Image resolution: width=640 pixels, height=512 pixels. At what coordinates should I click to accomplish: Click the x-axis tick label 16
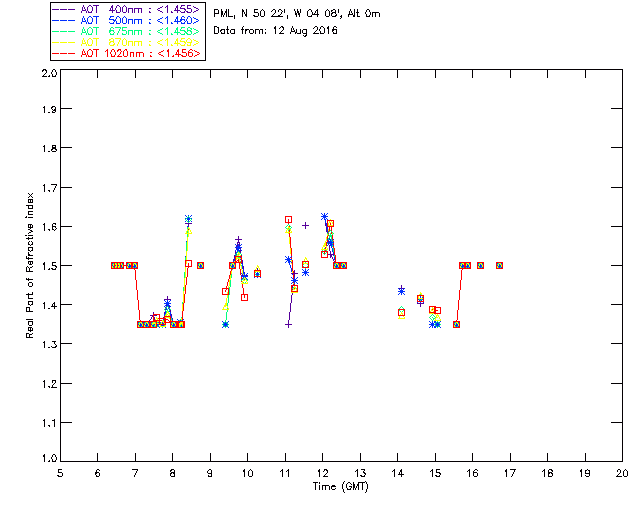click(x=472, y=473)
